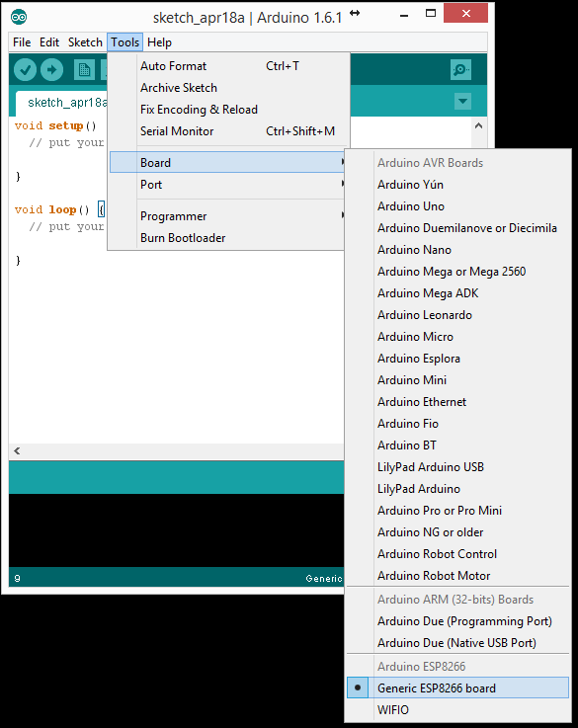The image size is (578, 728).
Task: Choose Archive Sketch menu entry
Action: pyautogui.click(x=227, y=88)
